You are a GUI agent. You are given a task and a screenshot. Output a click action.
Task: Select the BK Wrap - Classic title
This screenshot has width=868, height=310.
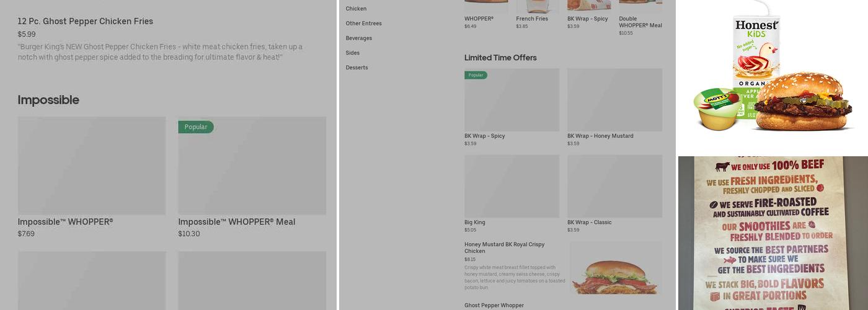pos(590,223)
